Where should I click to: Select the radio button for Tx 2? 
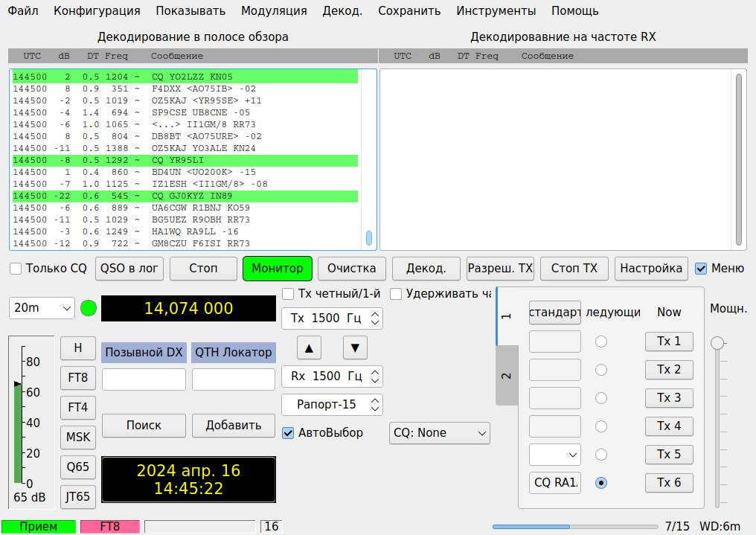(600, 370)
